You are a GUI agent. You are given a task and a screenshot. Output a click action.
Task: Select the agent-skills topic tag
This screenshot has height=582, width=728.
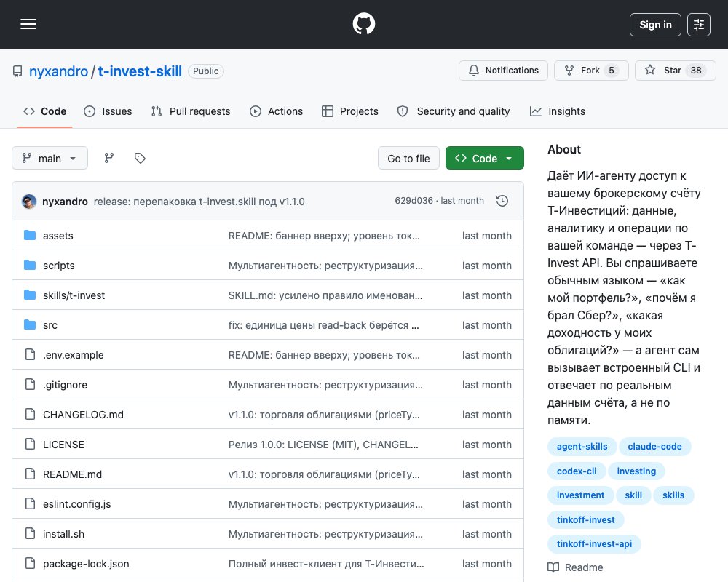tap(582, 447)
